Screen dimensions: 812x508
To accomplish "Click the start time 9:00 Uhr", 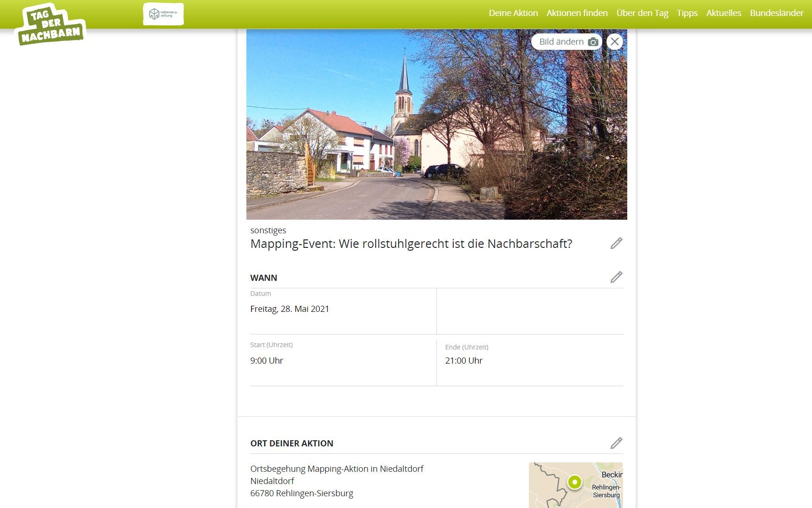I will pos(267,361).
